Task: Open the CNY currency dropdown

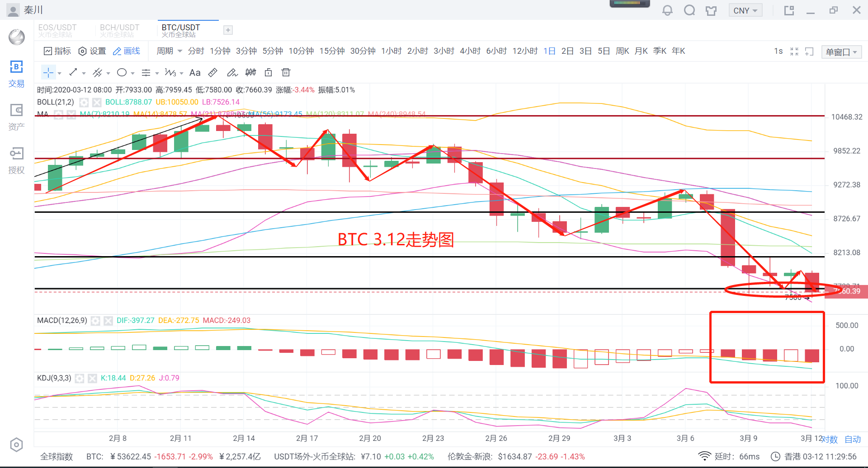Action: [745, 10]
